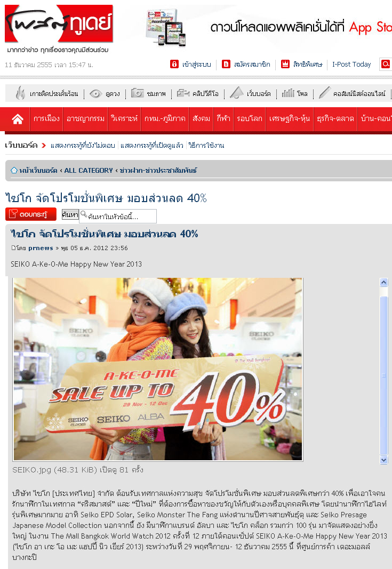392x569 pixels.
Task: Click the poll bar chart icon
Action: point(288,93)
